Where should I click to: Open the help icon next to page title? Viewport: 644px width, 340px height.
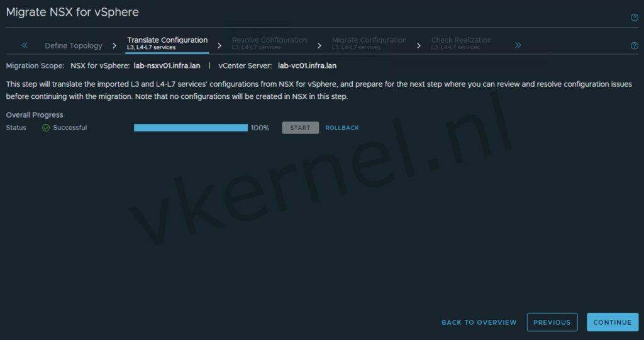tap(634, 18)
